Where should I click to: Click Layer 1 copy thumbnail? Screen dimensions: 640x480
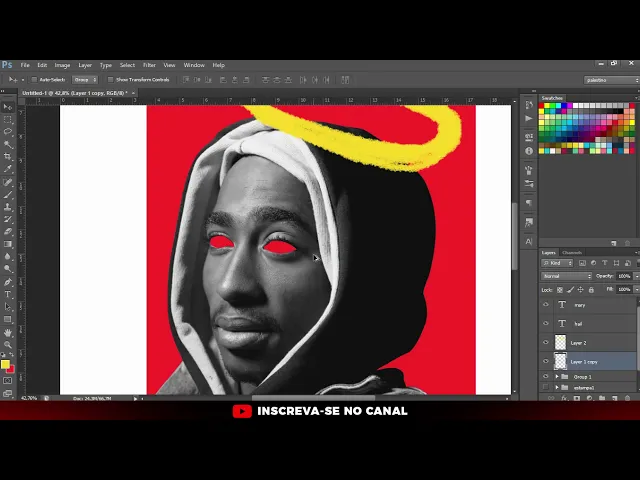click(560, 361)
